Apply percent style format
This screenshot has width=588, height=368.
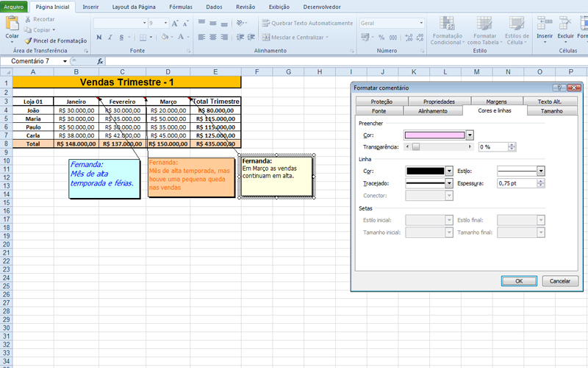pos(381,38)
